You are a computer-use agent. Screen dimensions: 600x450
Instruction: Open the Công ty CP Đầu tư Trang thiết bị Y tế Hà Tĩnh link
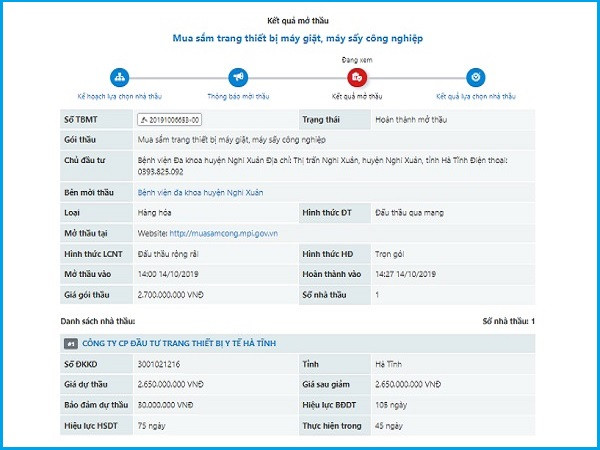tap(179, 343)
